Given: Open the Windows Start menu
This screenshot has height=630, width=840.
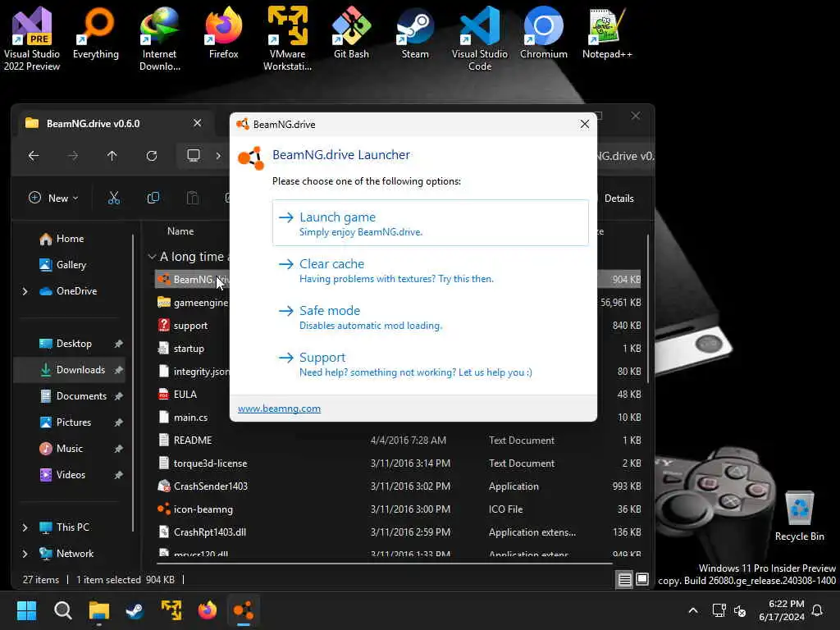Looking at the screenshot, I should 26,610.
